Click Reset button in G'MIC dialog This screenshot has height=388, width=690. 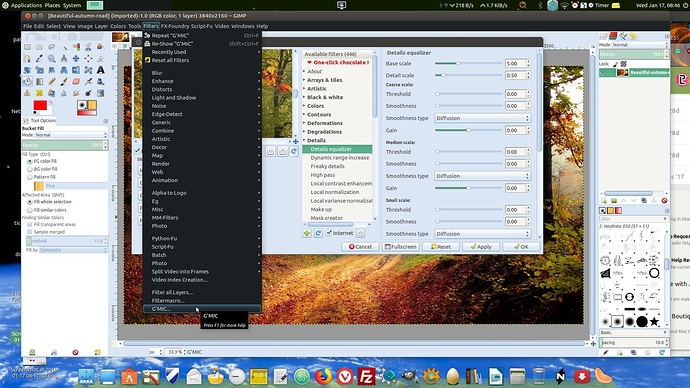tap(440, 247)
